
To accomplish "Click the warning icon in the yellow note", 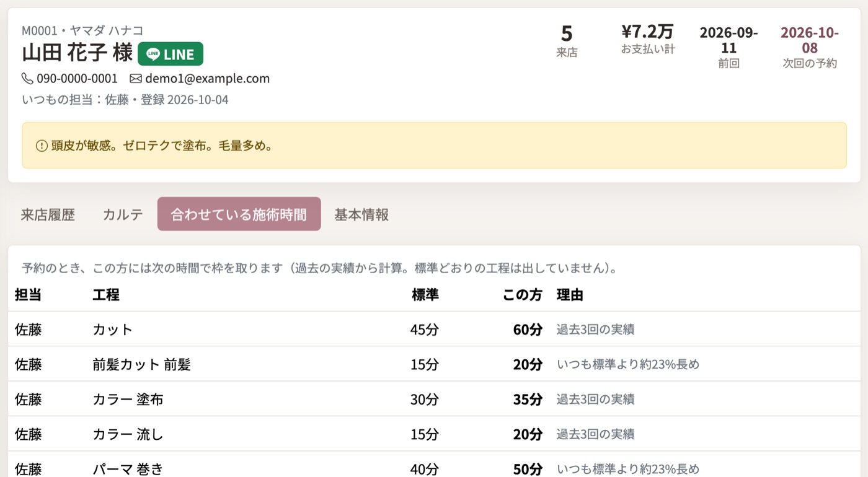I will pyautogui.click(x=42, y=146).
